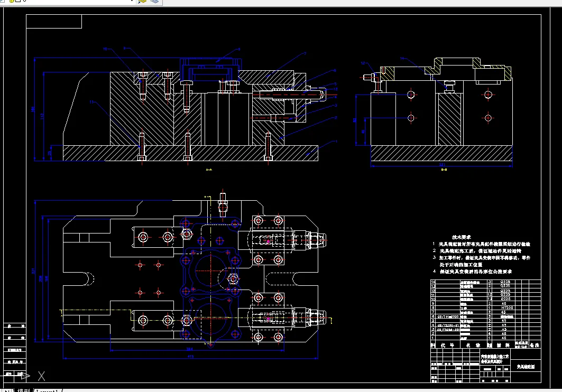
Task: Select the 281 dimension under B-B view
Action: point(443,165)
